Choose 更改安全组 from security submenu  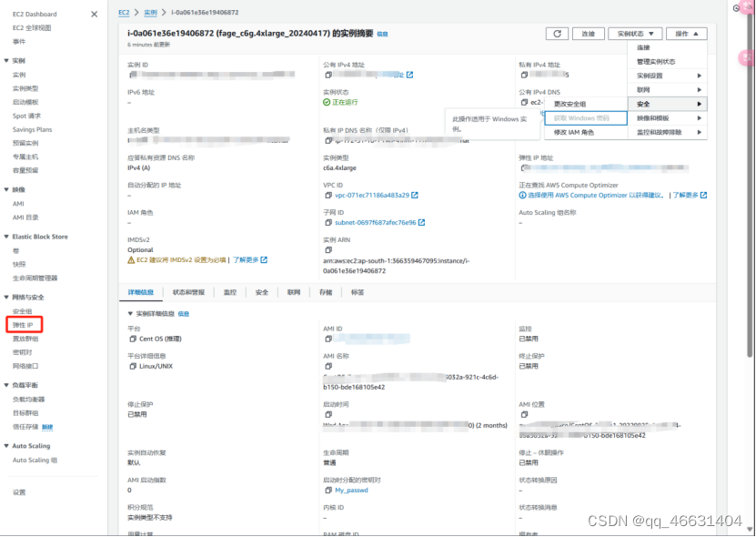586,105
